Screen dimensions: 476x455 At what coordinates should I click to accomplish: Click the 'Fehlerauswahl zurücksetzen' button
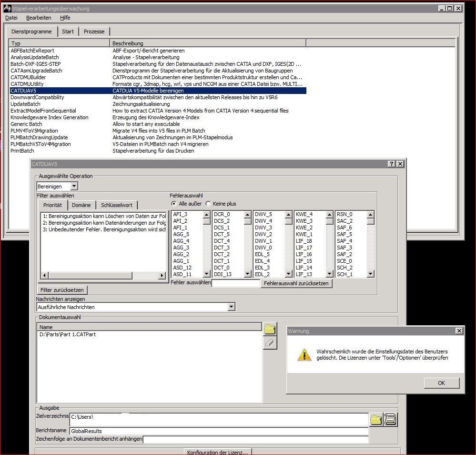point(296,283)
